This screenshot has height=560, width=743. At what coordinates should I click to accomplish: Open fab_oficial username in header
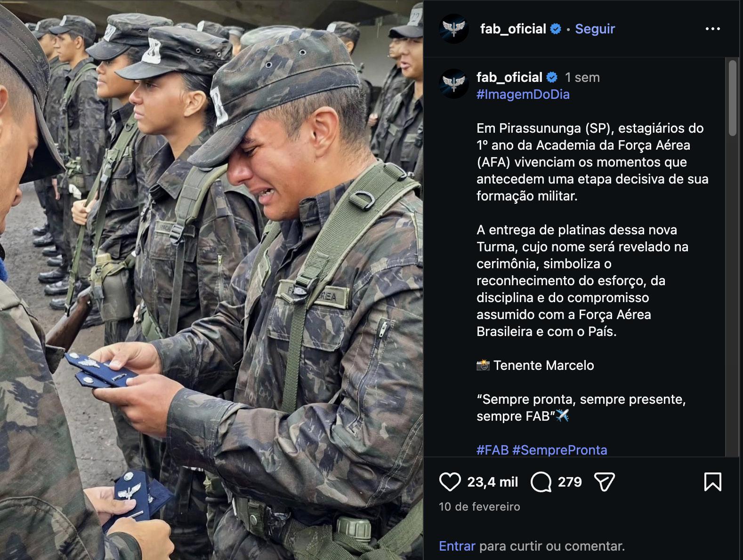[513, 29]
